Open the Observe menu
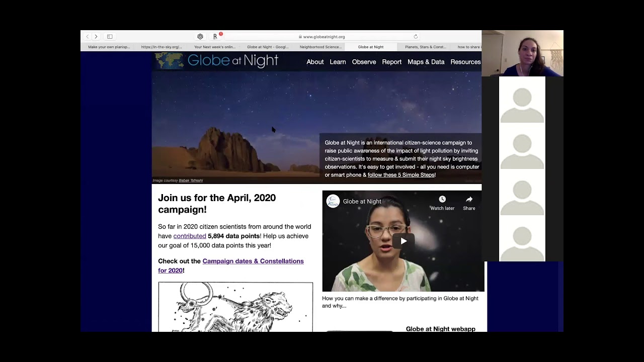Screen dimensions: 644x362 [364, 62]
